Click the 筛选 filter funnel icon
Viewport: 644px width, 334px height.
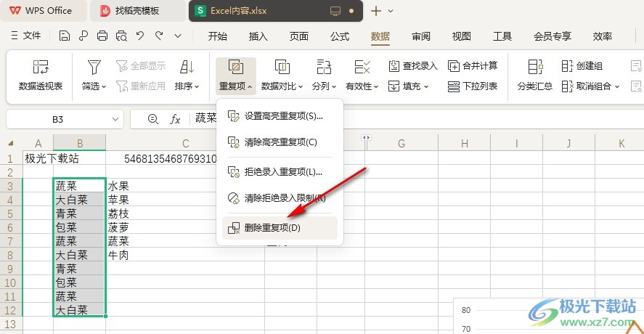(x=94, y=68)
